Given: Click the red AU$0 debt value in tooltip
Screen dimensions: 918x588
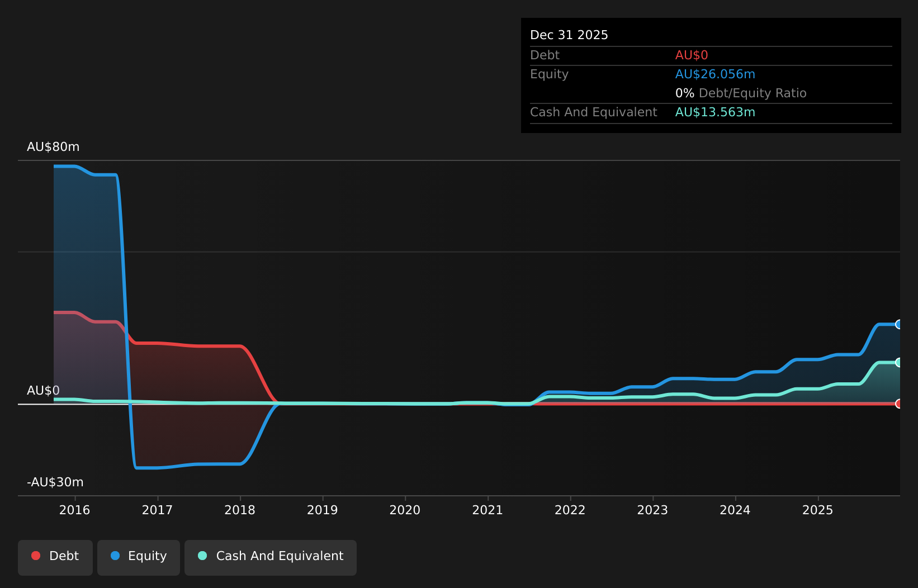Looking at the screenshot, I should click(x=692, y=55).
